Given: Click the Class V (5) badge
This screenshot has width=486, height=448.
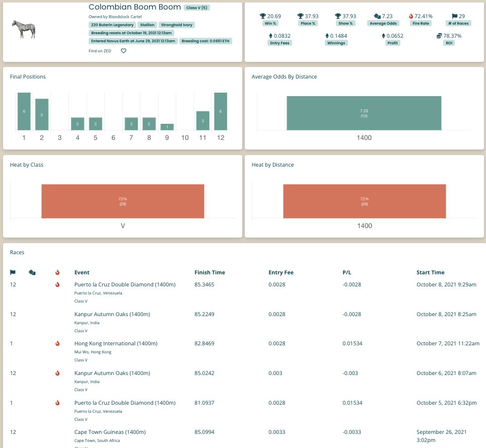Looking at the screenshot, I should click(197, 8).
